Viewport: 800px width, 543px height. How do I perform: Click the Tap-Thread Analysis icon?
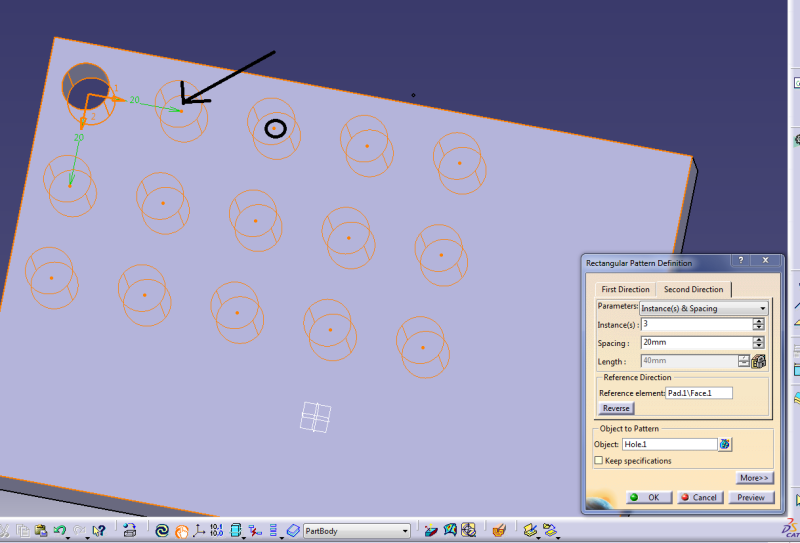click(x=468, y=530)
